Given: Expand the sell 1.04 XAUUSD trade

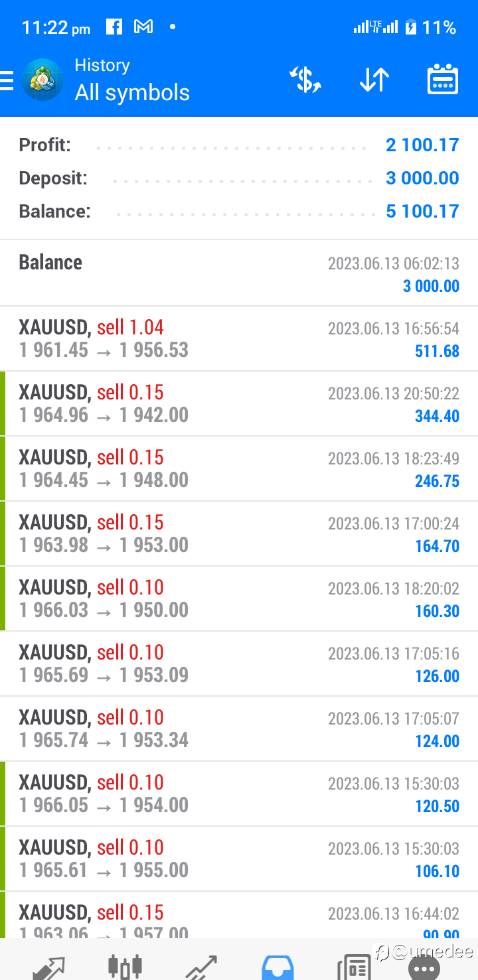Looking at the screenshot, I should click(239, 338).
